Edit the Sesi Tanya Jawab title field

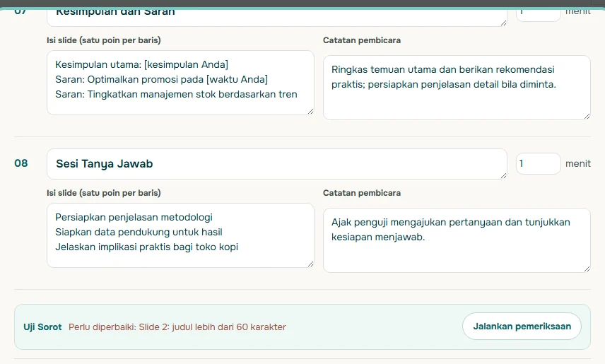276,164
